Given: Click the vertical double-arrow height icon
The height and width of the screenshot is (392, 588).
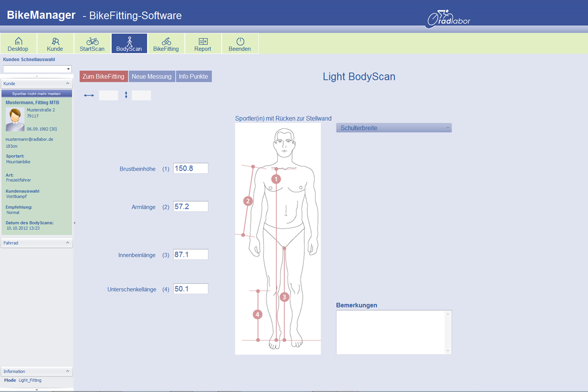Looking at the screenshot, I should click(126, 95).
